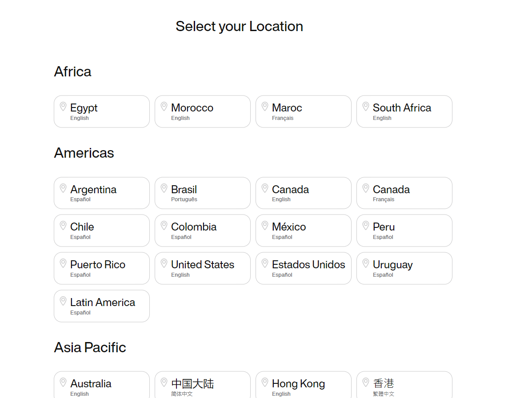The image size is (532, 398).
Task: Choose the 中国大陆 location card
Action: tap(202, 385)
